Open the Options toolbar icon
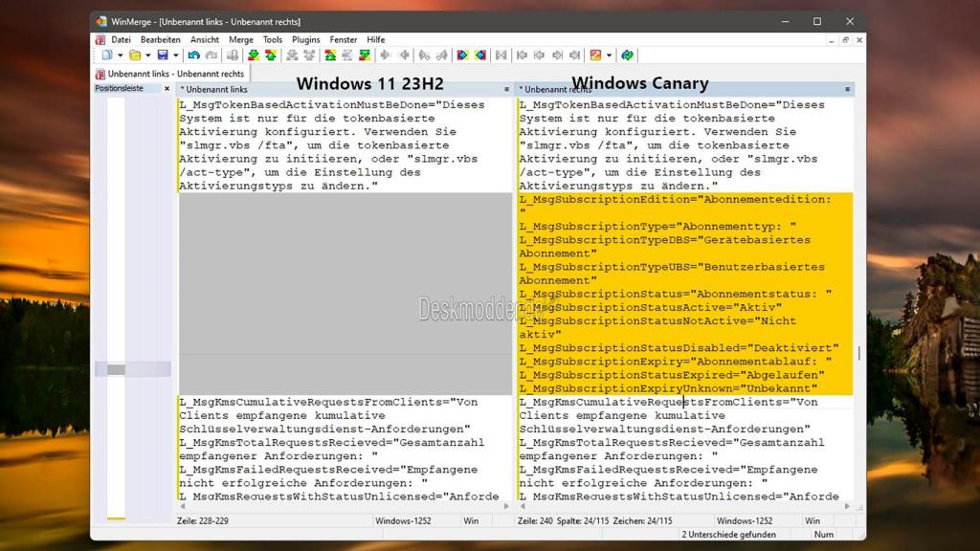The height and width of the screenshot is (551, 980). [595, 55]
